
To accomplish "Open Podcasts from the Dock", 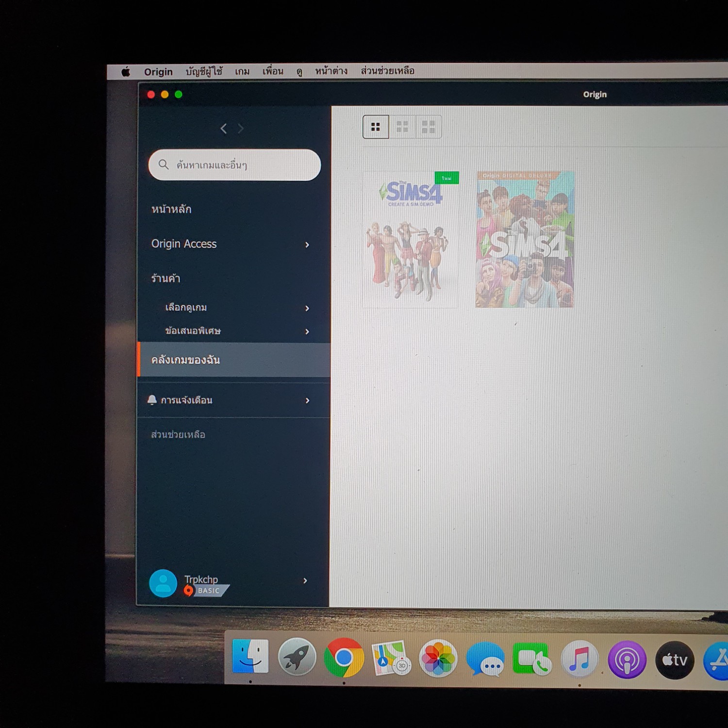I will 627,660.
